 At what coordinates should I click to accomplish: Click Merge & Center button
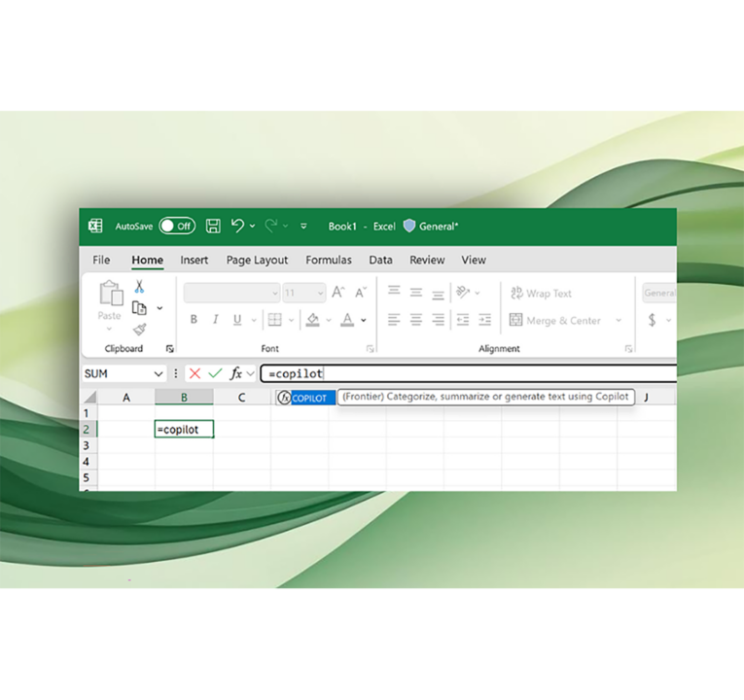click(x=555, y=321)
